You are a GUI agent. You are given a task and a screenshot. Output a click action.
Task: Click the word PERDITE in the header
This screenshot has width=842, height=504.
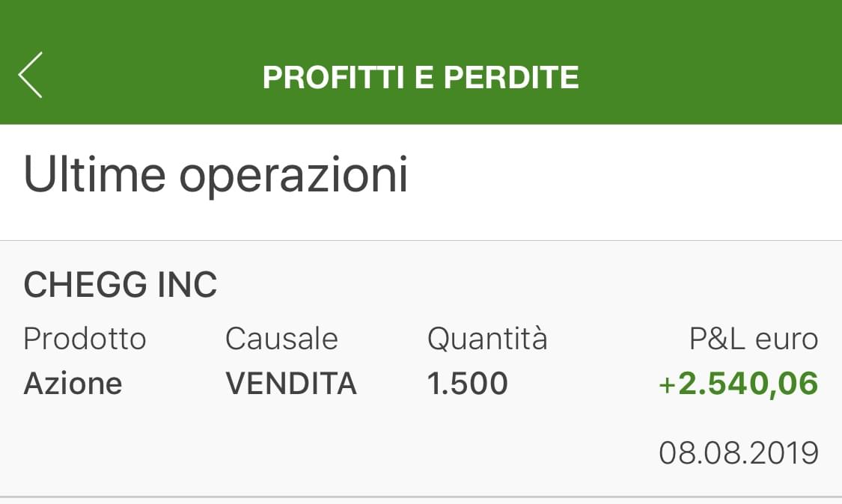pyautogui.click(x=511, y=78)
